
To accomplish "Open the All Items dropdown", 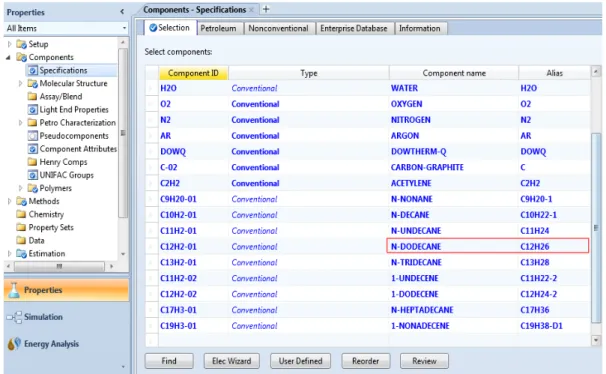I will tap(124, 28).
